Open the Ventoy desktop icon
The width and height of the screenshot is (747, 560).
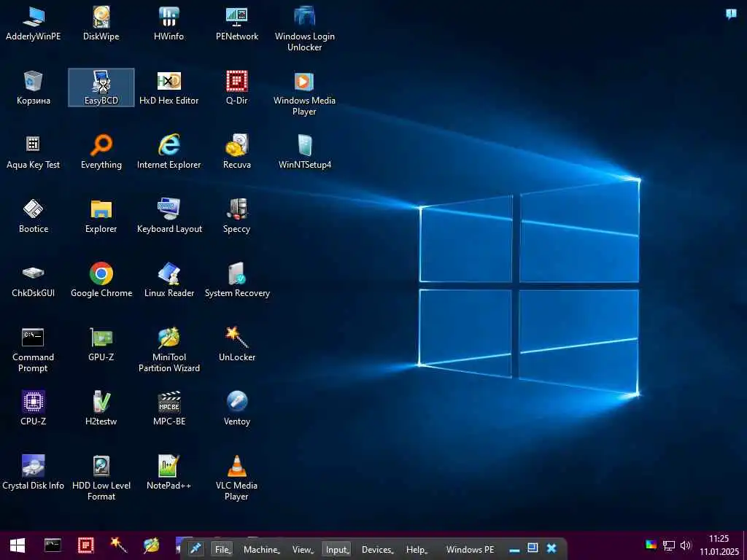(x=237, y=409)
